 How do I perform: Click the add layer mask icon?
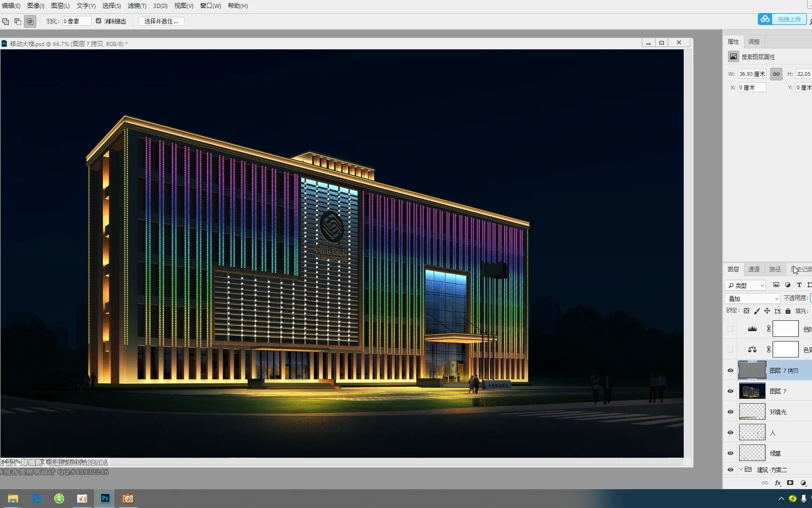tap(790, 483)
